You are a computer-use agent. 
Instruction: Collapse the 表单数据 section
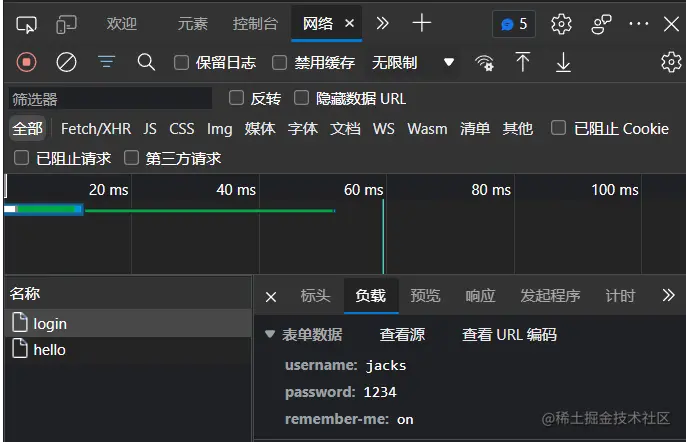point(270,334)
